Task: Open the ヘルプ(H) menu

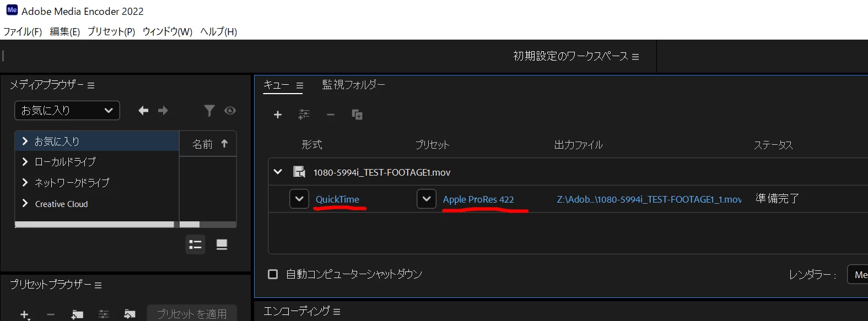Action: (219, 31)
